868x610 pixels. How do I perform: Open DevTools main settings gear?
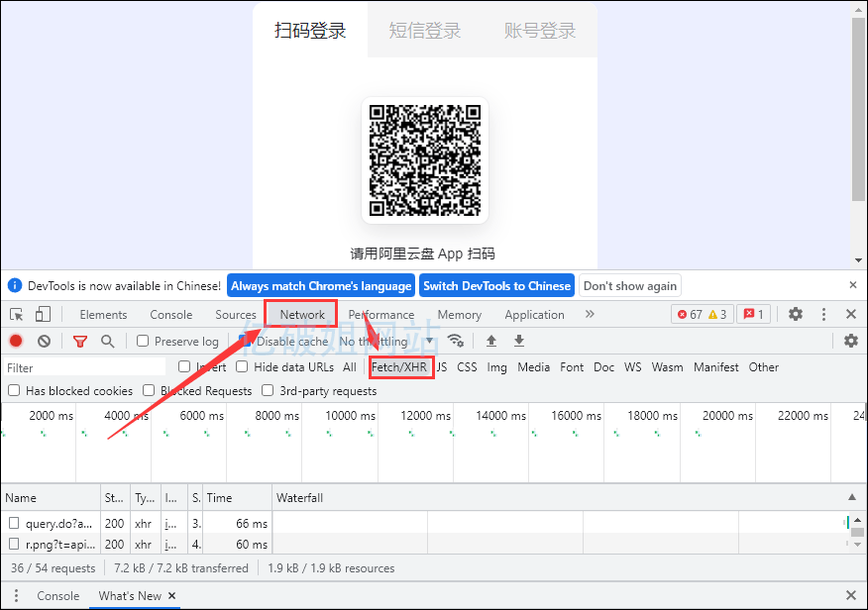796,314
